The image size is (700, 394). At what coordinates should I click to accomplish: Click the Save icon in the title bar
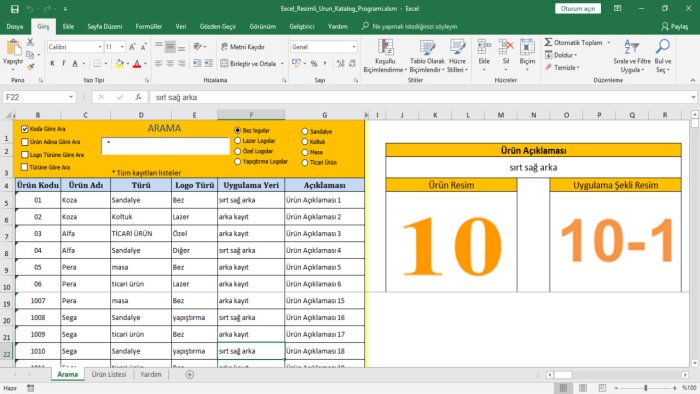(x=15, y=9)
